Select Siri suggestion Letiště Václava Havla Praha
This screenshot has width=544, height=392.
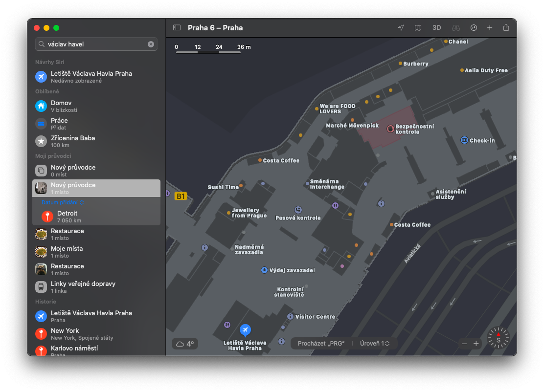96,77
